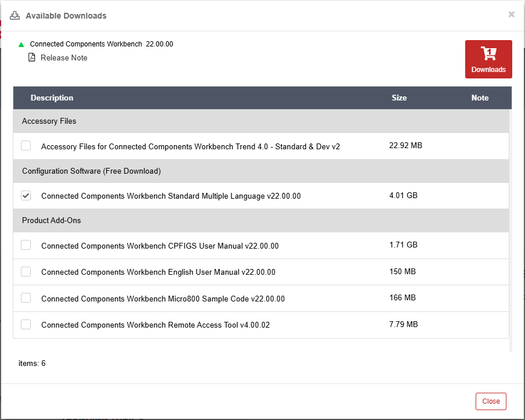Select the Accessory Files group row
This screenshot has height=420, width=525.
click(x=261, y=121)
